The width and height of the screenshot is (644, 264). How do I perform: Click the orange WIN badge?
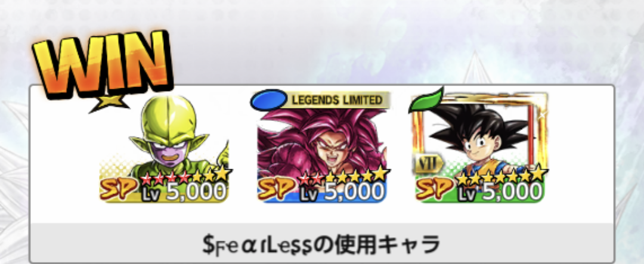click(103, 65)
